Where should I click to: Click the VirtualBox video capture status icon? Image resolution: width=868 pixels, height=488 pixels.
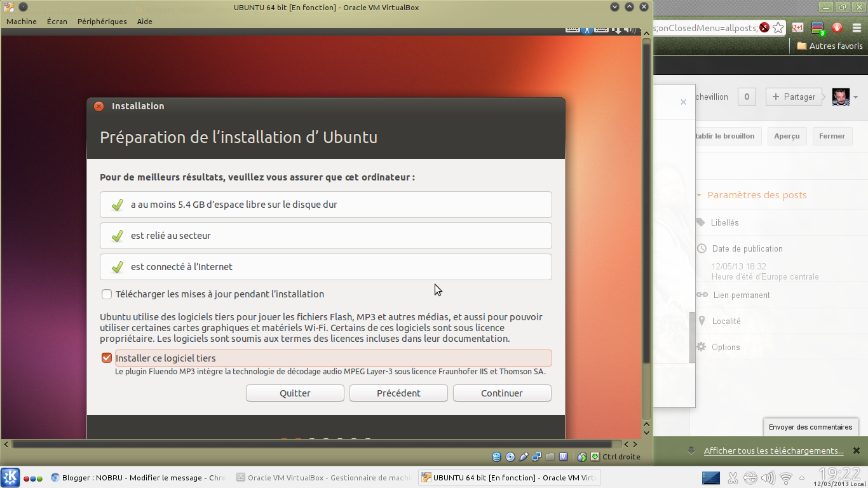(564, 456)
